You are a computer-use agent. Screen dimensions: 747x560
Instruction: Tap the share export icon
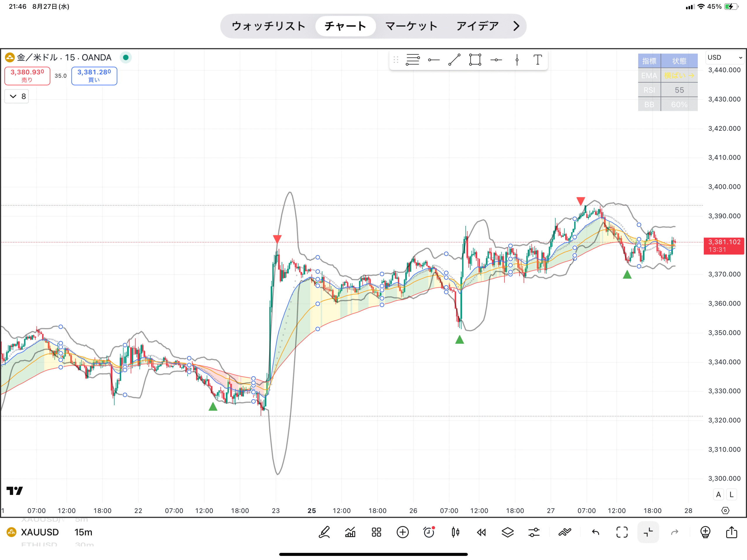732,532
